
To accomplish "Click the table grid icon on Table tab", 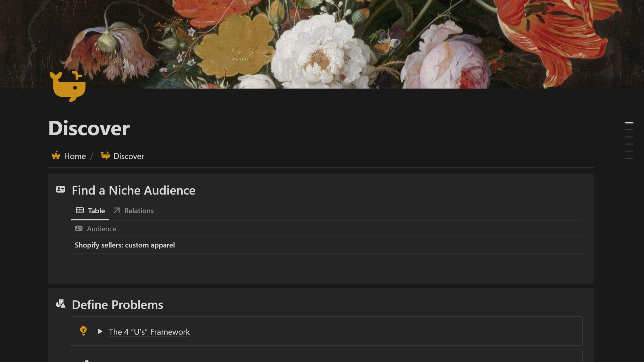I will [x=80, y=210].
